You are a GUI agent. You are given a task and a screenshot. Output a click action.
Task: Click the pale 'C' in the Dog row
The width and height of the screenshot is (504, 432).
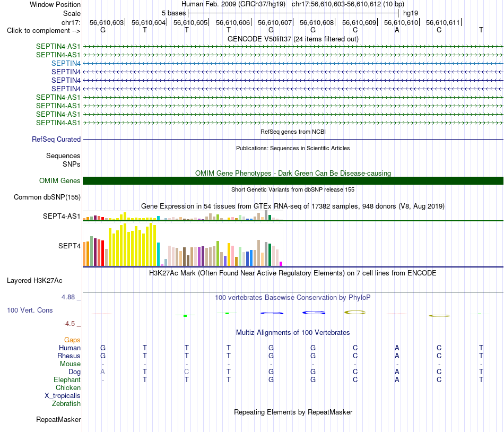click(x=186, y=371)
